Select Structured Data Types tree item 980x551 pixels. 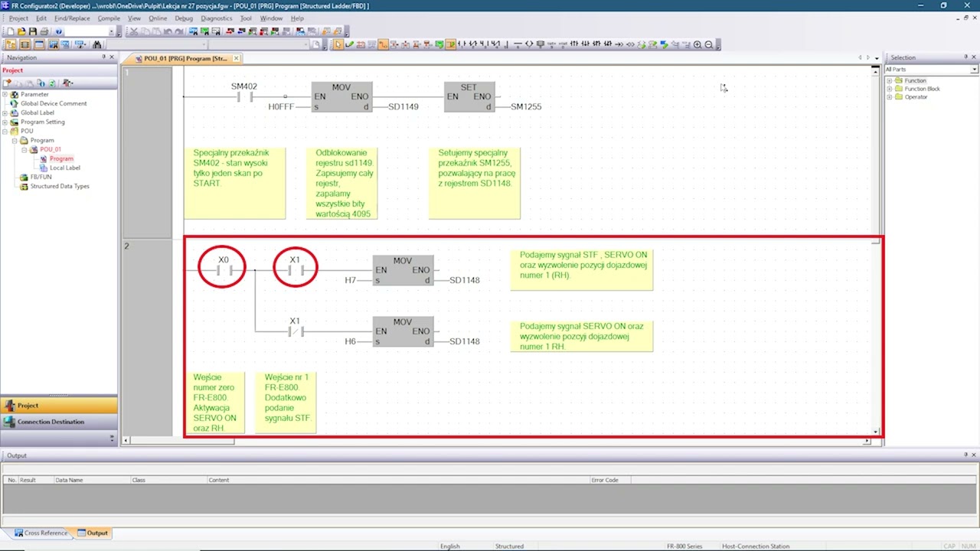pyautogui.click(x=60, y=186)
